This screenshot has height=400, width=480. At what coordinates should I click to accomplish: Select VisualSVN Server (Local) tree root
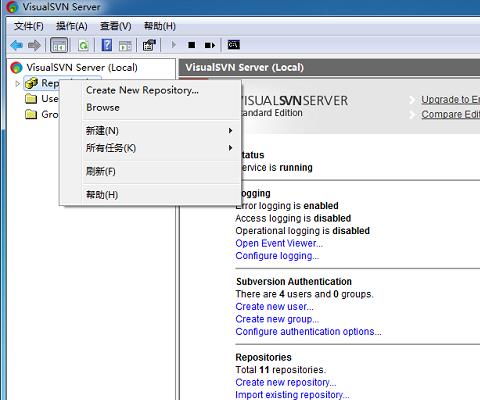point(82,68)
